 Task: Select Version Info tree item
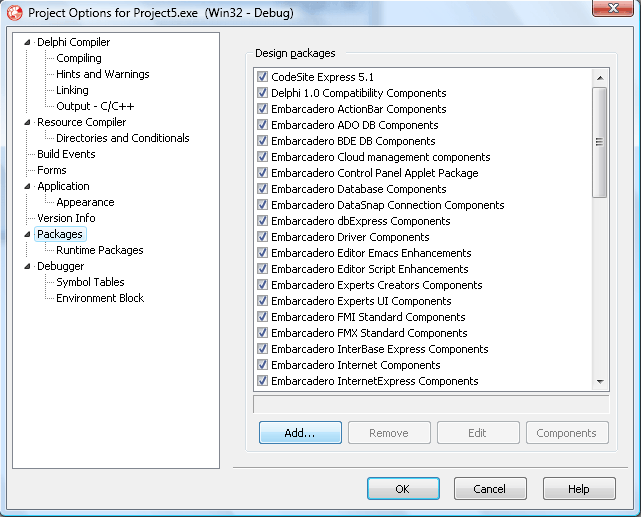[x=66, y=218]
